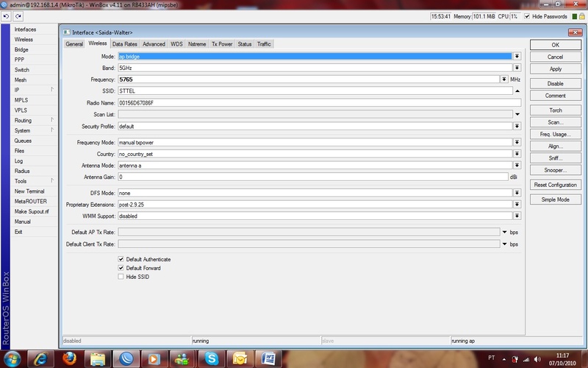The width and height of the screenshot is (588, 368).
Task: Launch Internet Explorer from the taskbar
Action: click(40, 359)
